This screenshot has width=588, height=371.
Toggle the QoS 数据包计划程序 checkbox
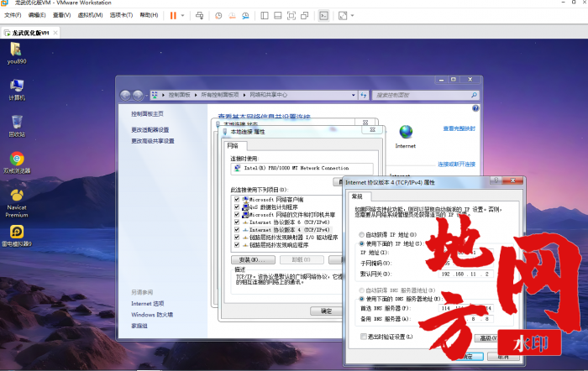tap(237, 206)
